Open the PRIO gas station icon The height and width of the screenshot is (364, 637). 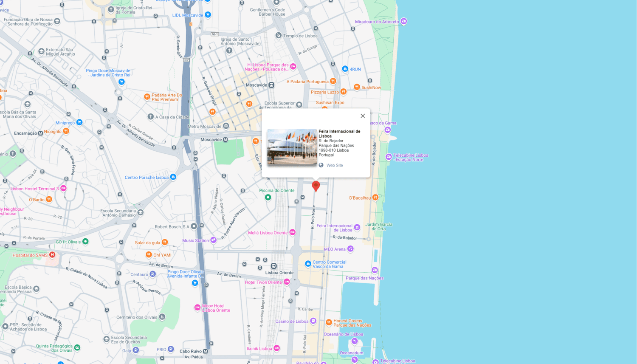point(171,349)
